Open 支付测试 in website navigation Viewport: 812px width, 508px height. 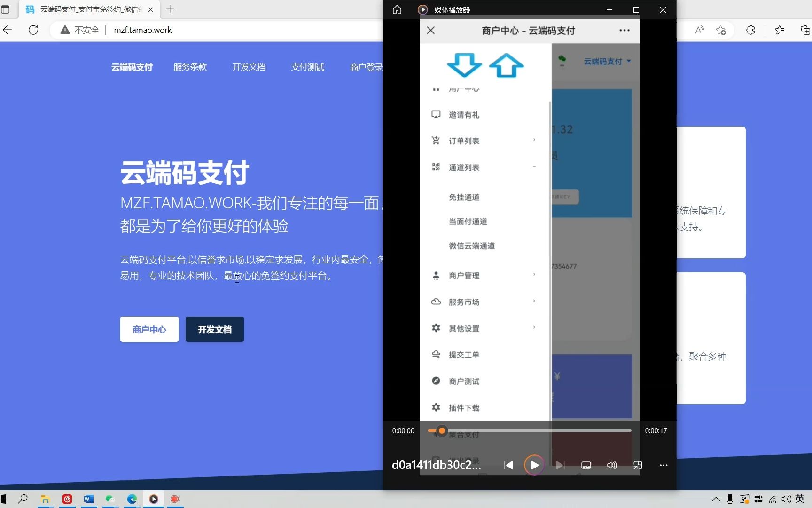pos(308,67)
